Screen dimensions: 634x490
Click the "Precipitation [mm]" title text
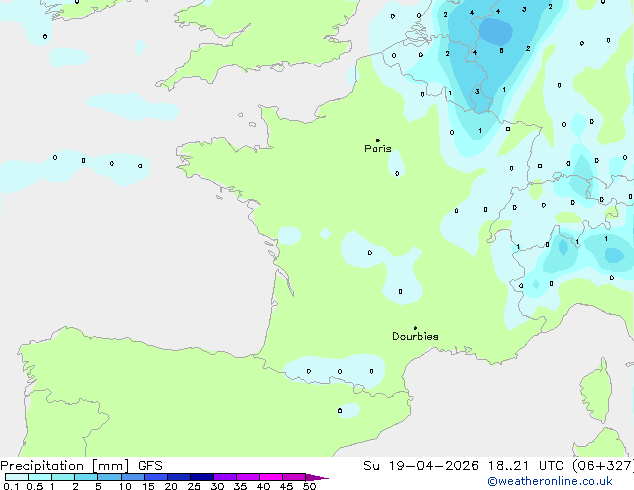tap(65, 466)
